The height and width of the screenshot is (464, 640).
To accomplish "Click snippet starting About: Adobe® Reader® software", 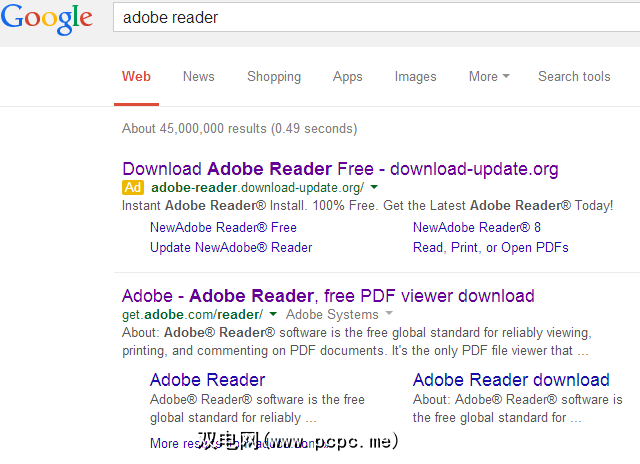I will (x=357, y=342).
